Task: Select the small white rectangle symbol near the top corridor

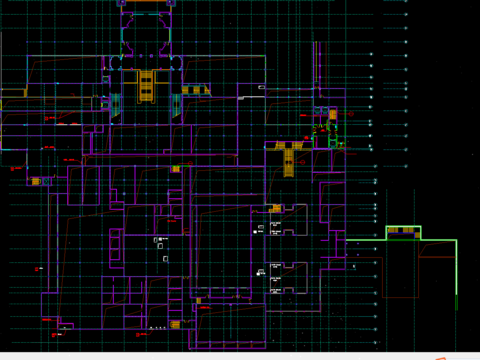Action: point(262,87)
